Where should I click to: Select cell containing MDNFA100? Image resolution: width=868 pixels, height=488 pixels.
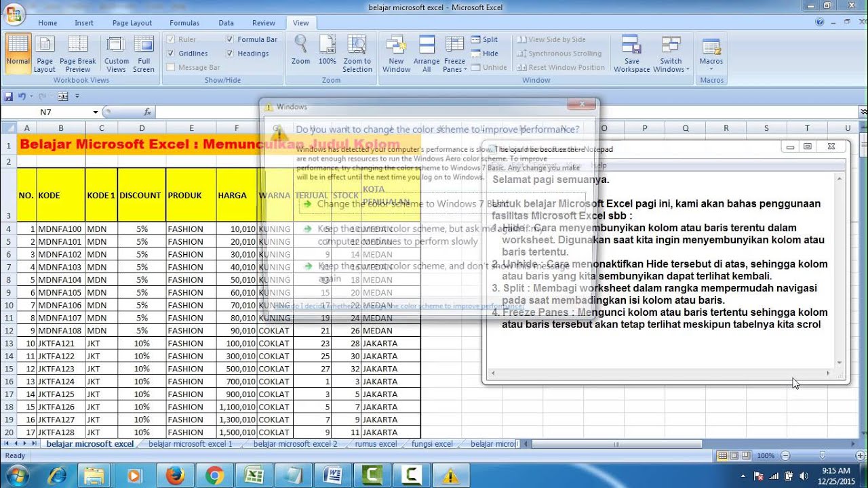coord(60,229)
